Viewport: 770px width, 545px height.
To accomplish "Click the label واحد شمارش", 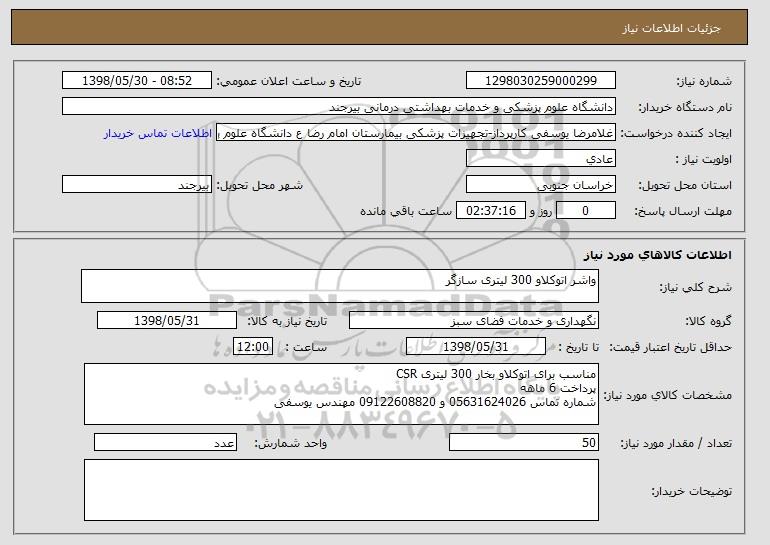I will click(x=290, y=443).
